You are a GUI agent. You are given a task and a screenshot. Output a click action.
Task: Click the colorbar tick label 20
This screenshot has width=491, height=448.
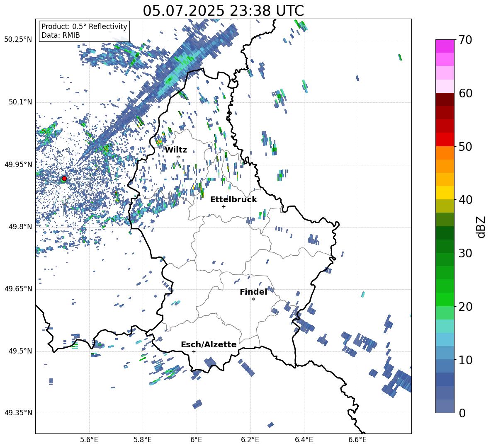coord(466,307)
